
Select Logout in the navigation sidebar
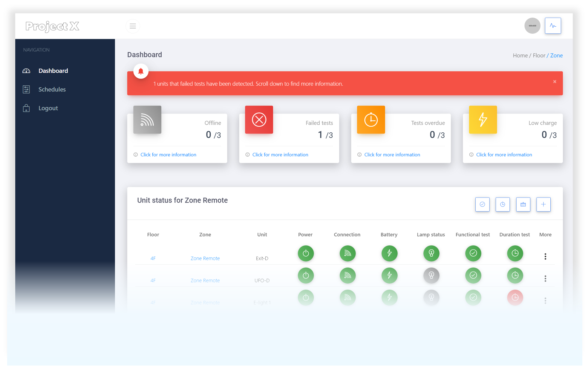(x=48, y=108)
